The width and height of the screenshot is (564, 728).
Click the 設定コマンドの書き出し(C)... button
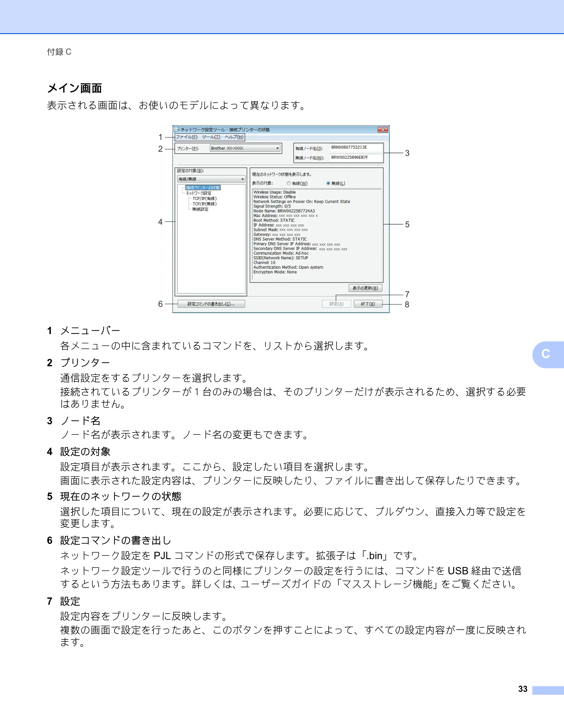(x=211, y=304)
